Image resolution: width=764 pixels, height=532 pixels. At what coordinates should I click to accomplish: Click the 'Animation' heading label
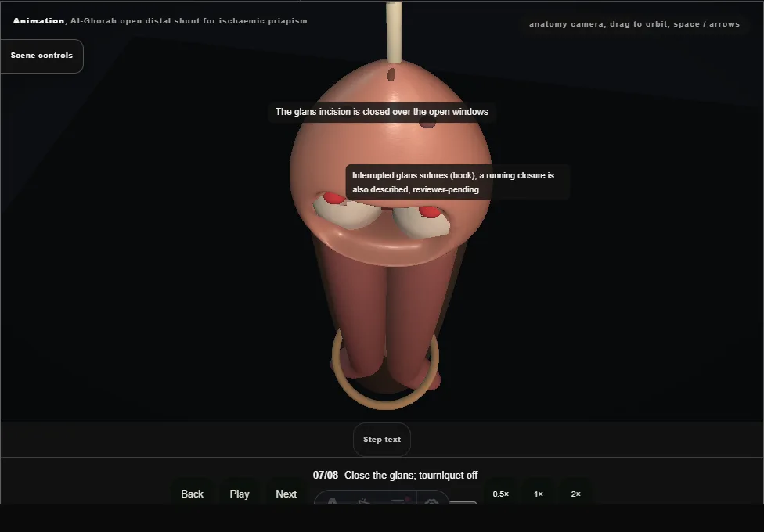point(38,21)
